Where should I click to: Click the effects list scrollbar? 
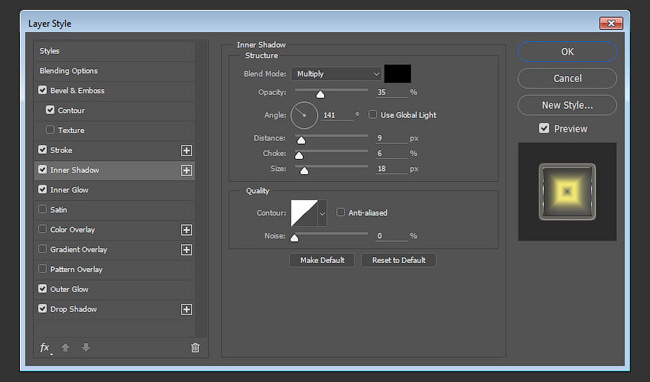tap(201, 189)
